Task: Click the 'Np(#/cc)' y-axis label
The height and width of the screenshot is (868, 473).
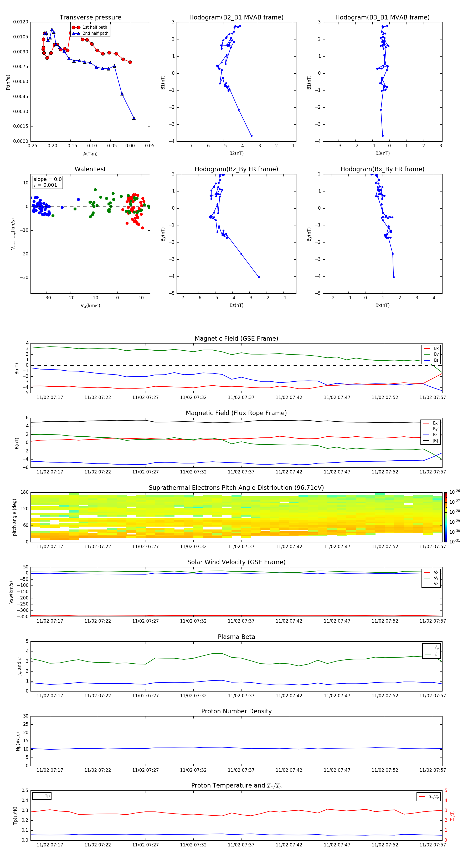Action: pyautogui.click(x=18, y=741)
